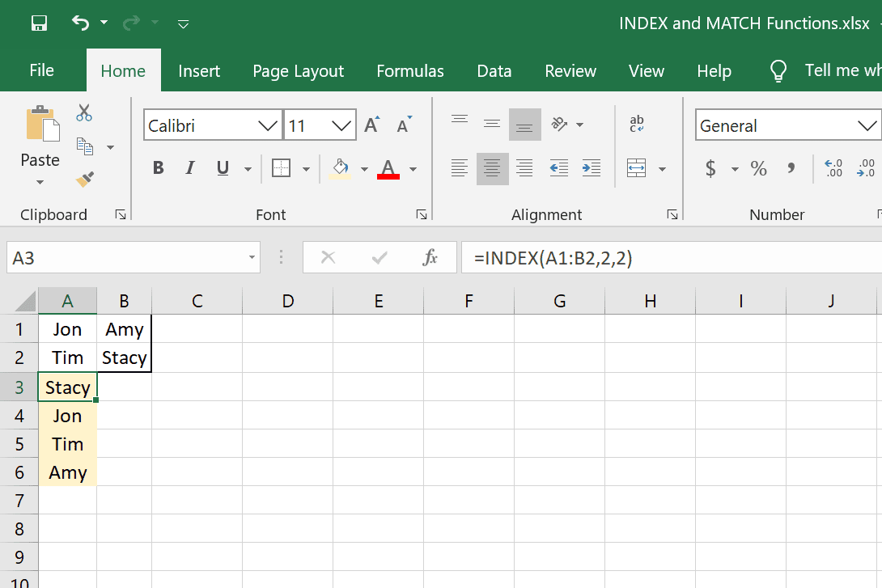This screenshot has height=588, width=882.
Task: Apply italic formatting
Action: pos(189,167)
